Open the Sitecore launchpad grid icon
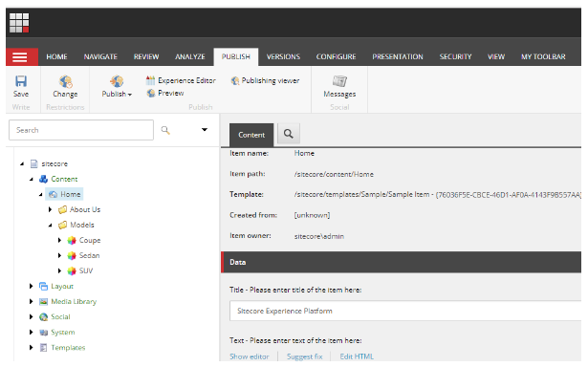The image size is (588, 367). pos(19,23)
